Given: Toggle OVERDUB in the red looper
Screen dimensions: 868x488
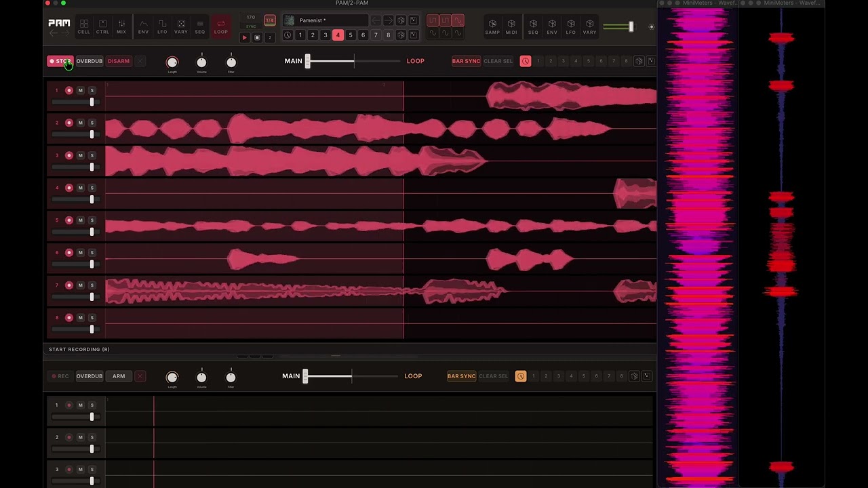Looking at the screenshot, I should click(x=89, y=61).
